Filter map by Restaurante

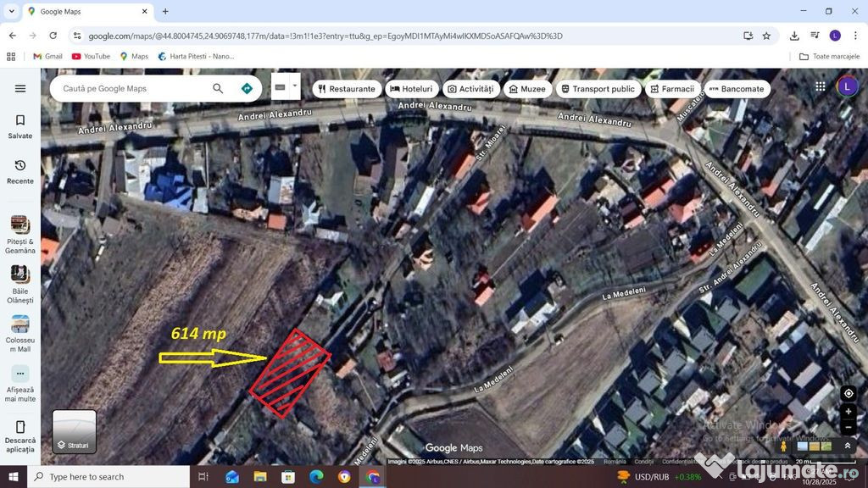click(345, 89)
